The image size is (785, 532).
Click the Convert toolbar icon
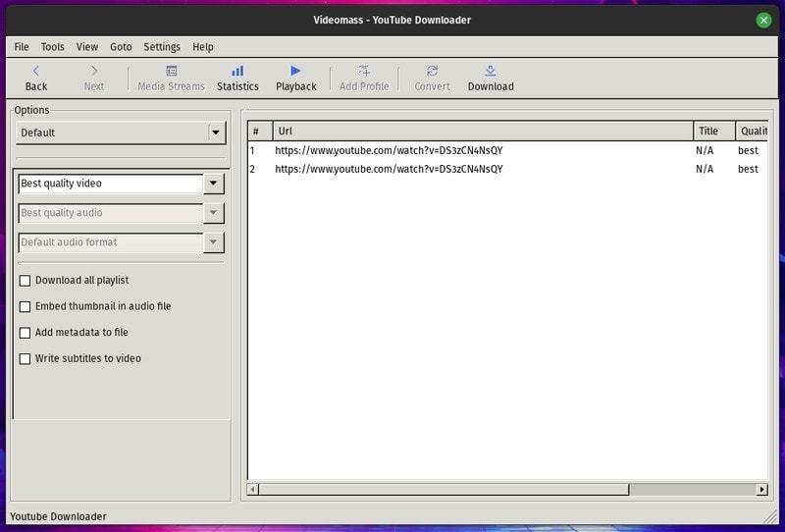pyautogui.click(x=432, y=72)
